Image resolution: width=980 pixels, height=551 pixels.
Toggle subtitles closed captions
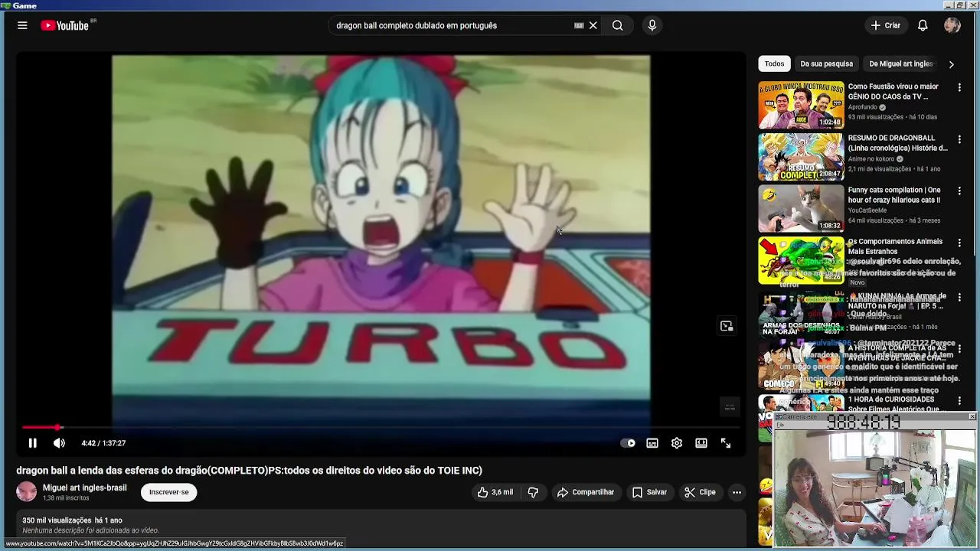point(652,443)
